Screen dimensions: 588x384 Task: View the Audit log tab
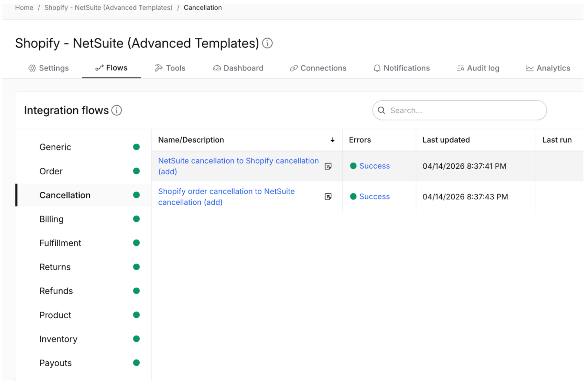pos(478,68)
